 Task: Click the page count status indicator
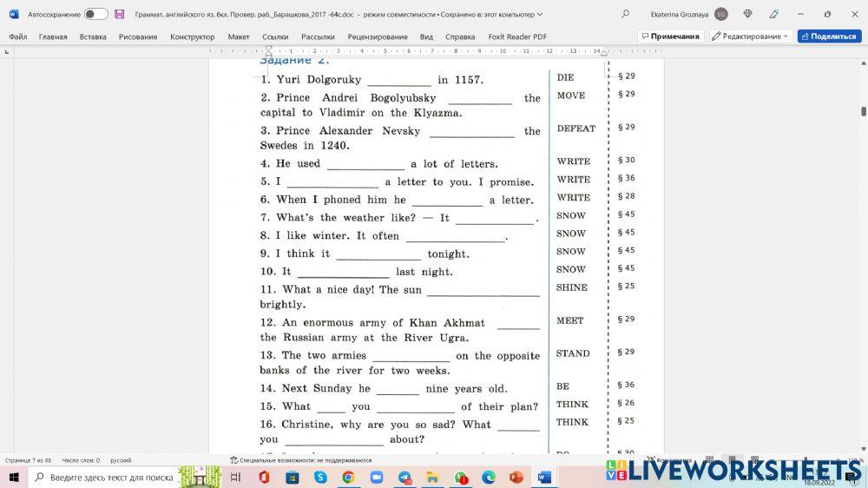coord(28,460)
